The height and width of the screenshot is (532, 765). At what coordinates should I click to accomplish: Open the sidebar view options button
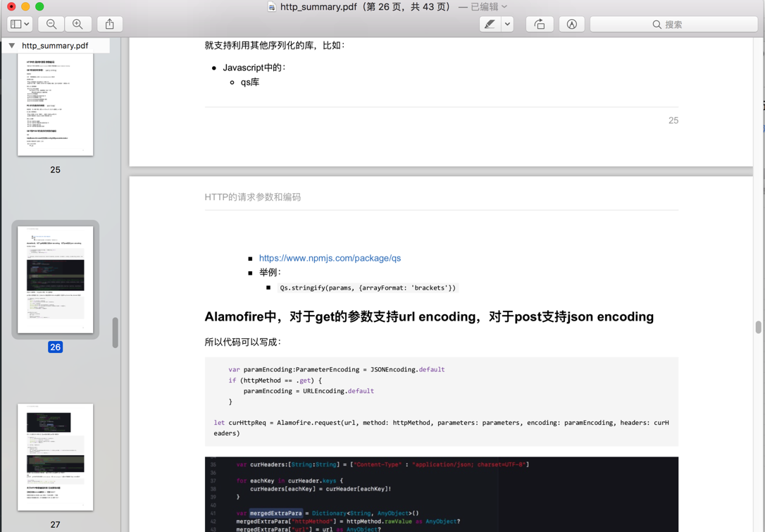click(20, 24)
